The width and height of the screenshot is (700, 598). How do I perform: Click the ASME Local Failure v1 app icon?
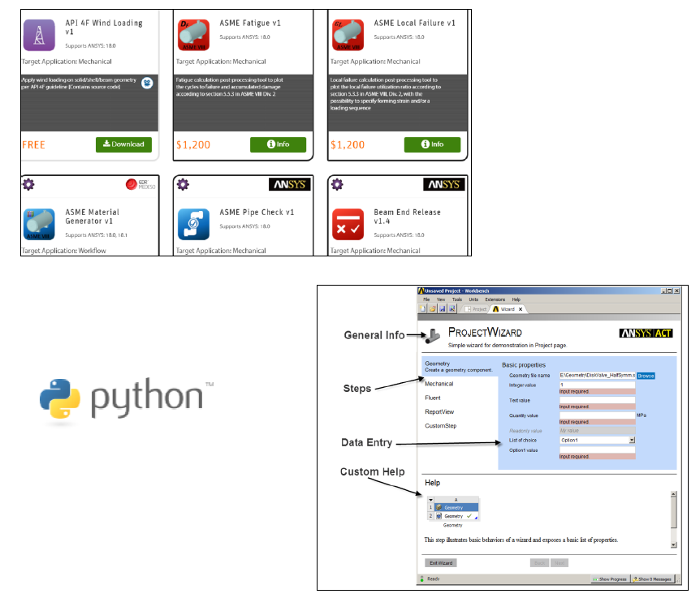348,35
